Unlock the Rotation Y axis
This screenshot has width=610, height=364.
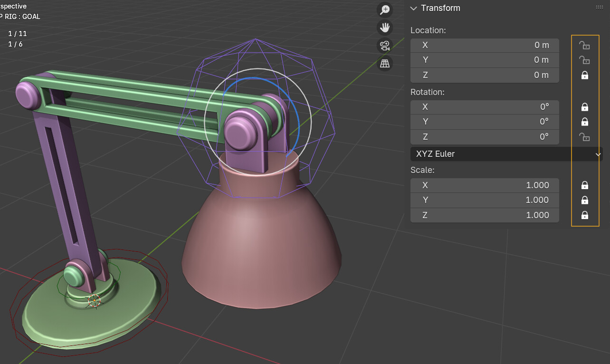pos(585,122)
